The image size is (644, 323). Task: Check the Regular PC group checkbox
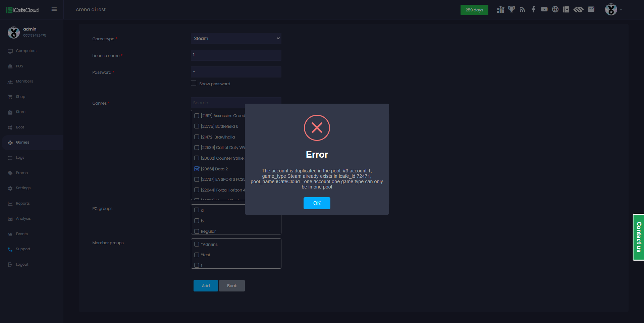tap(197, 231)
